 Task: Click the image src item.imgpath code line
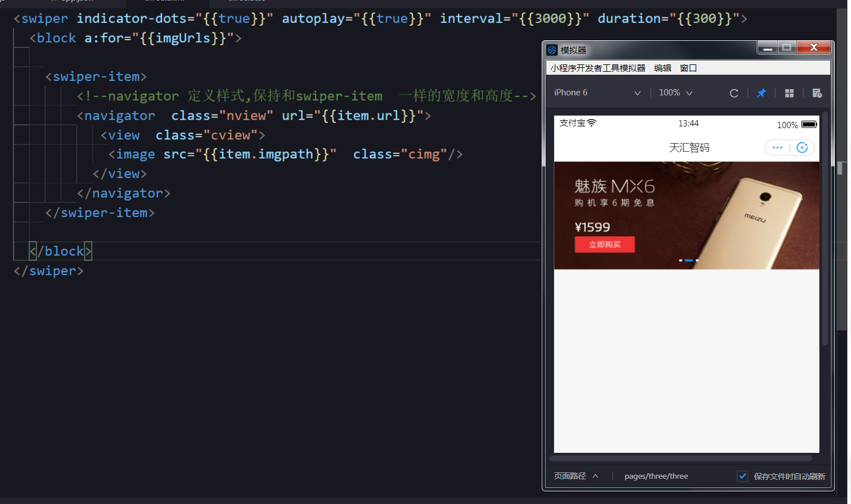click(x=285, y=154)
